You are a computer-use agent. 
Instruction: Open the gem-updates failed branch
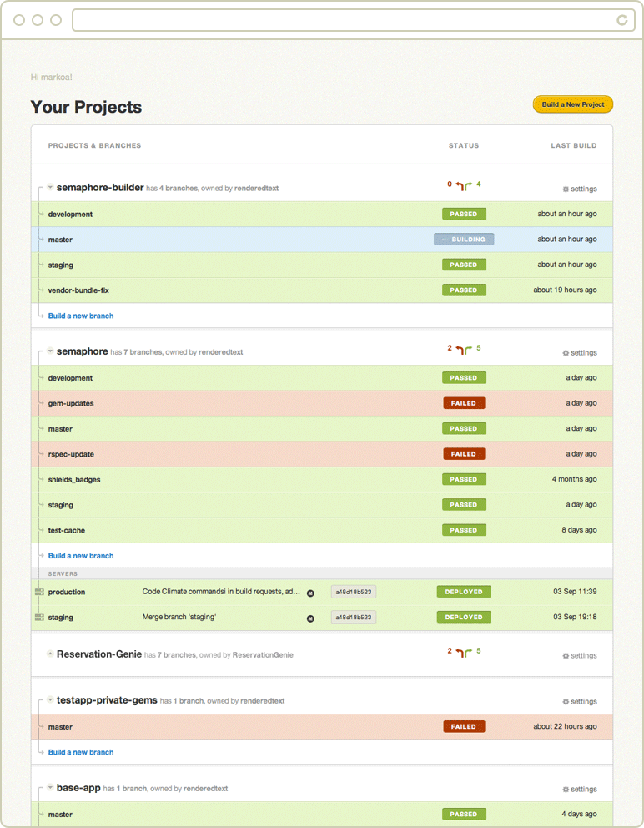(71, 403)
